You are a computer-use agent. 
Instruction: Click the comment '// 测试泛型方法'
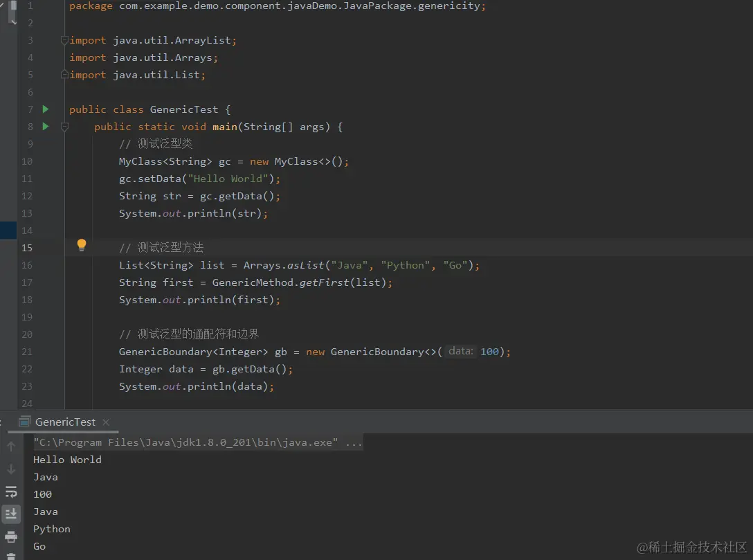(161, 247)
